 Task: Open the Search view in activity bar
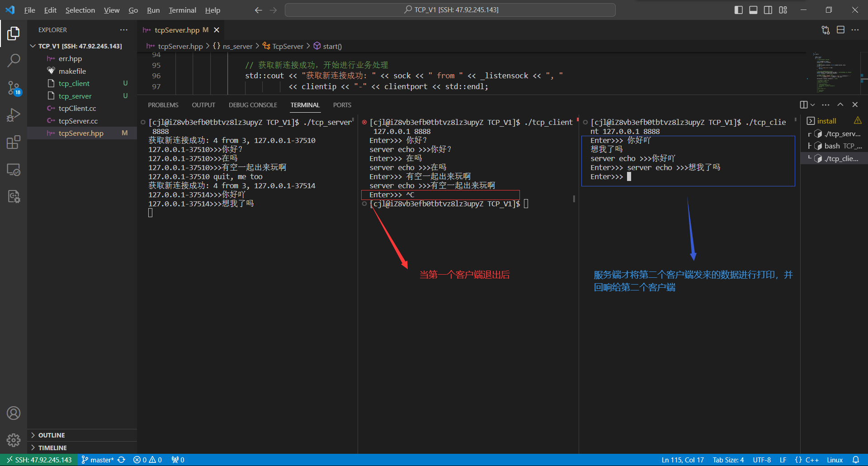(14, 60)
